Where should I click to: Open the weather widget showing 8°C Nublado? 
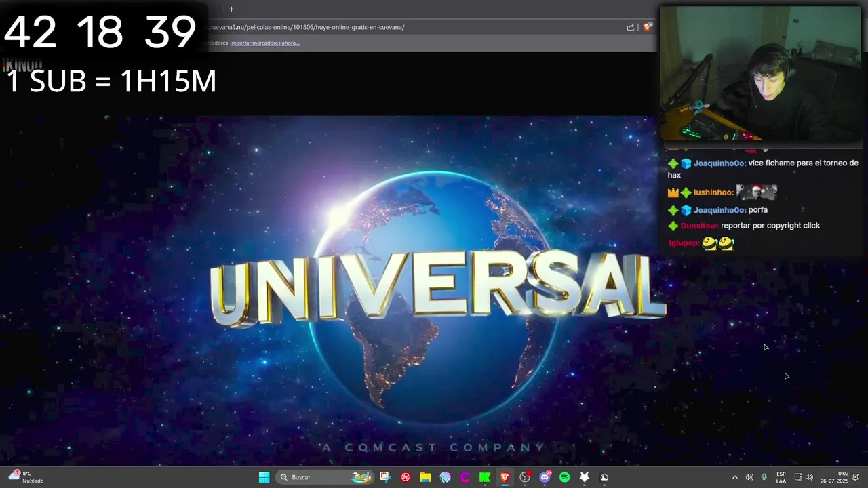[x=26, y=477]
